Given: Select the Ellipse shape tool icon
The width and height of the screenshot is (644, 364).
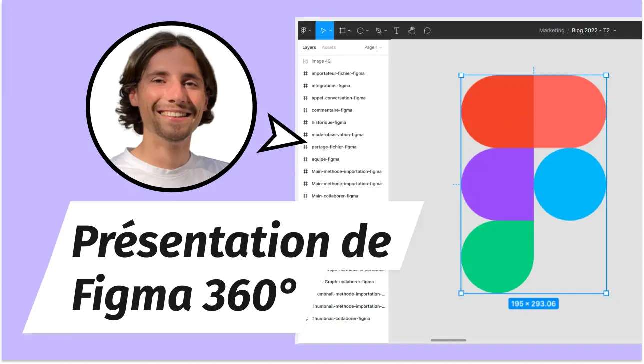Looking at the screenshot, I should point(360,31).
